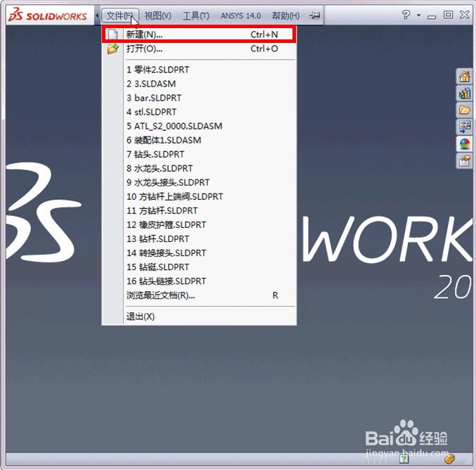Open Appearances color ball task pane tab

(465, 144)
